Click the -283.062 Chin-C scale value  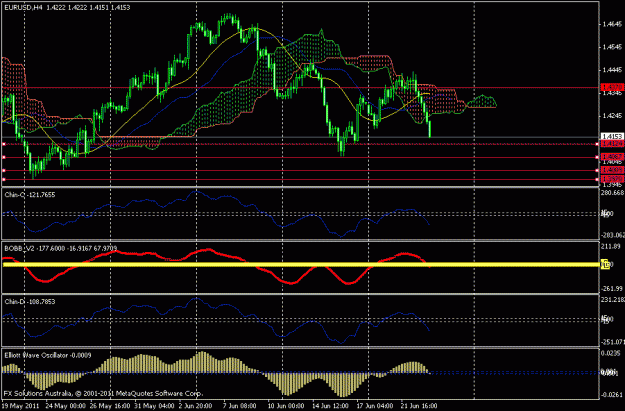[x=613, y=235]
